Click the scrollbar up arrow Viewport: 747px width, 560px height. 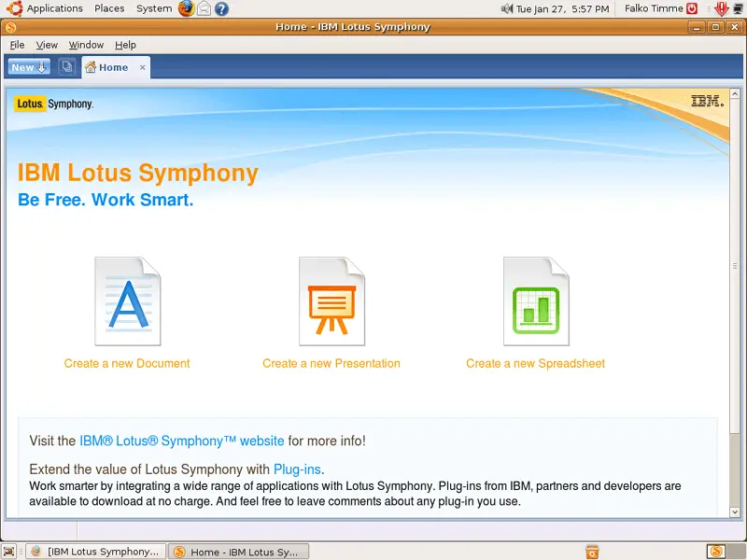click(735, 94)
